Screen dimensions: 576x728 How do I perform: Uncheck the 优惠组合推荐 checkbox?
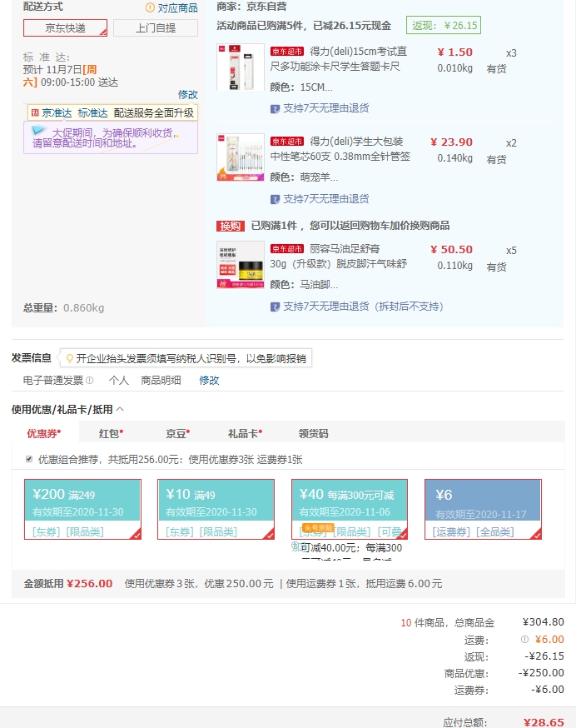(29, 459)
